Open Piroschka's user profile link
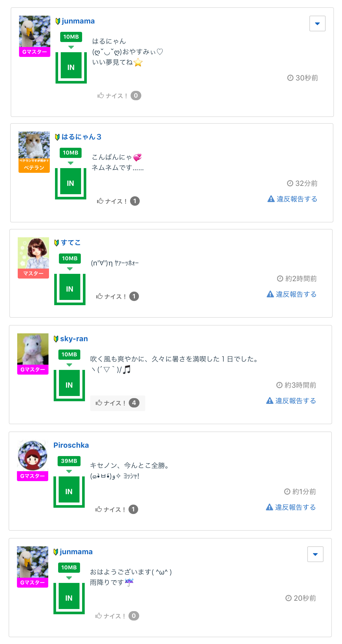Viewport: 342px width, 644px height. point(71,445)
